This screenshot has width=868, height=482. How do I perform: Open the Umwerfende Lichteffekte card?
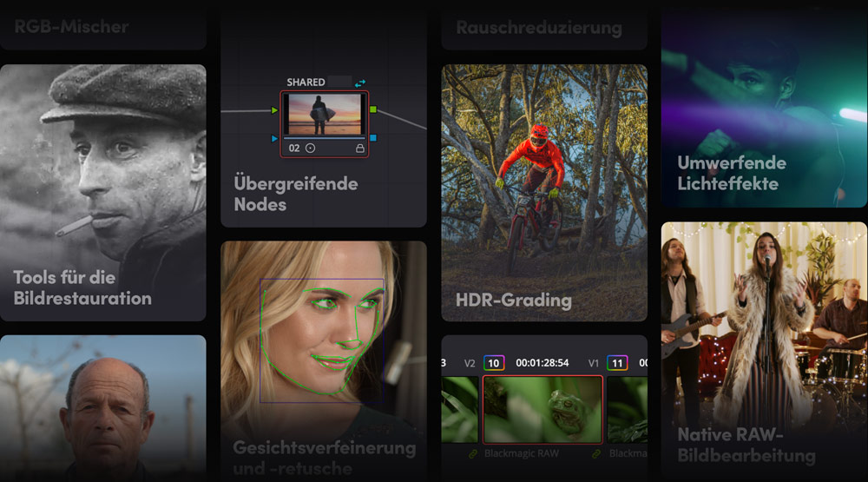764,108
